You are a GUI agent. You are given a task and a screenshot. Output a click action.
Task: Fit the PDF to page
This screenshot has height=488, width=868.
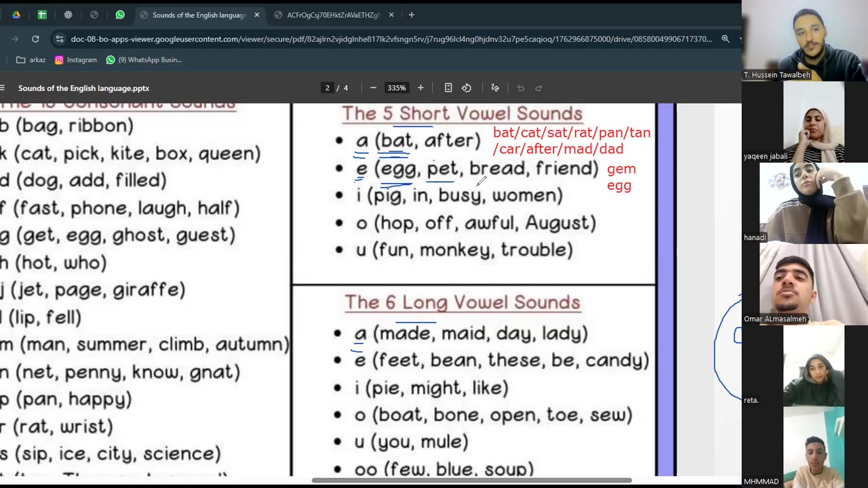(x=448, y=88)
